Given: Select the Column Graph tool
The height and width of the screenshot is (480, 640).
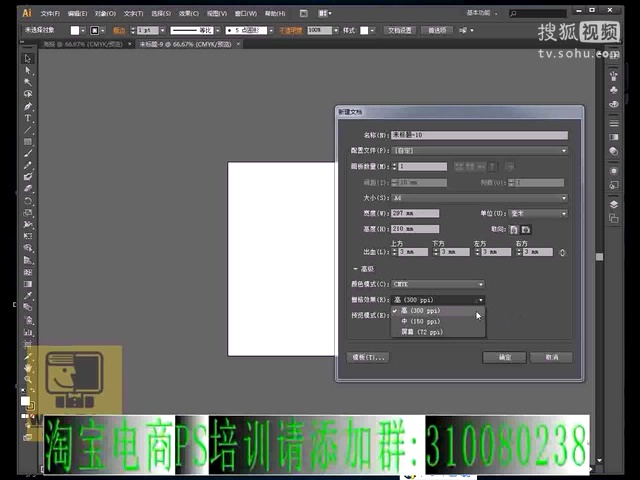Looking at the screenshot, I should coord(28,332).
